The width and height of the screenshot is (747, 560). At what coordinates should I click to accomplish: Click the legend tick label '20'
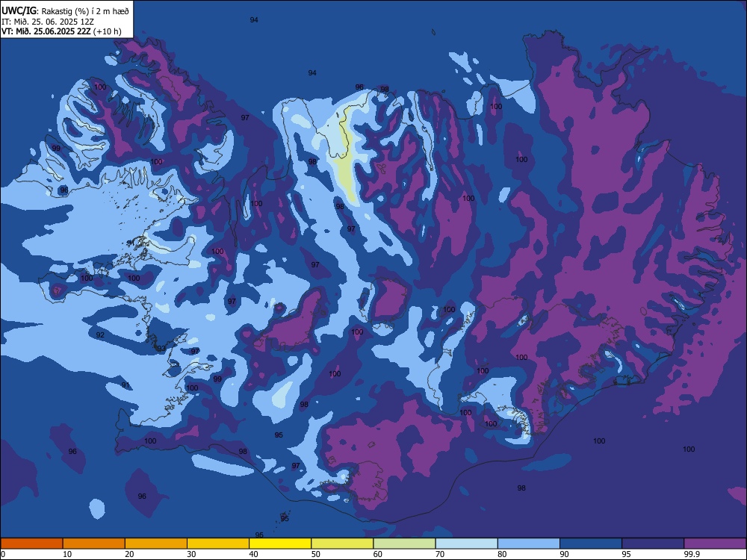tap(129, 554)
